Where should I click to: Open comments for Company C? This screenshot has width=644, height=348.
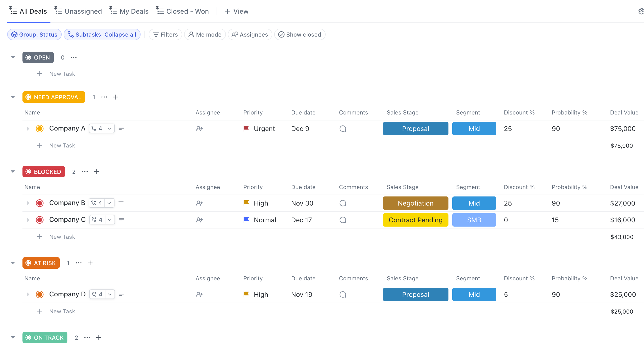coord(343,220)
